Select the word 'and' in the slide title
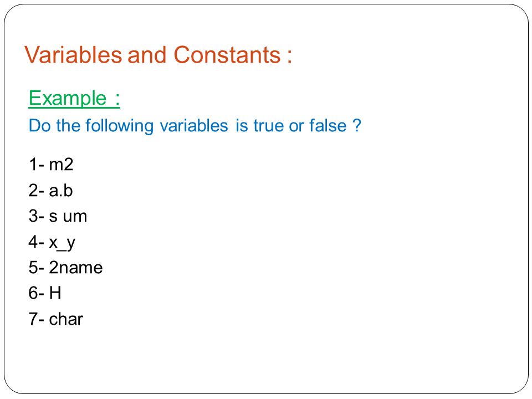This screenshot has height=399, width=532. (x=147, y=55)
